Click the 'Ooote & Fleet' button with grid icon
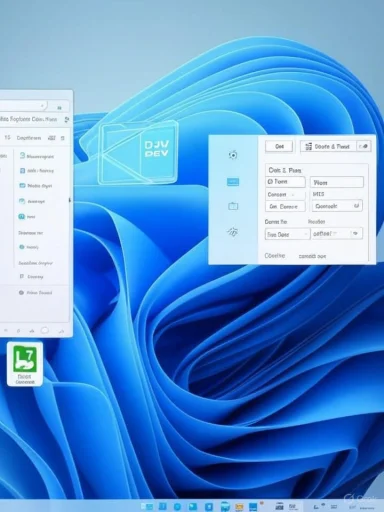The image size is (384, 512). [x=328, y=146]
